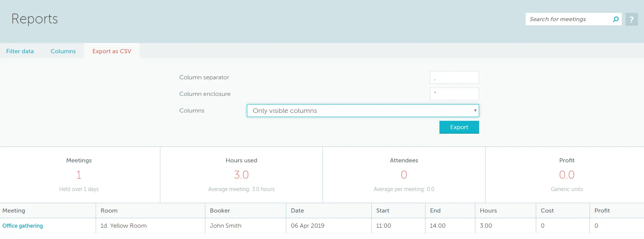
Task: Switch to the Columns tab
Action: pos(63,51)
